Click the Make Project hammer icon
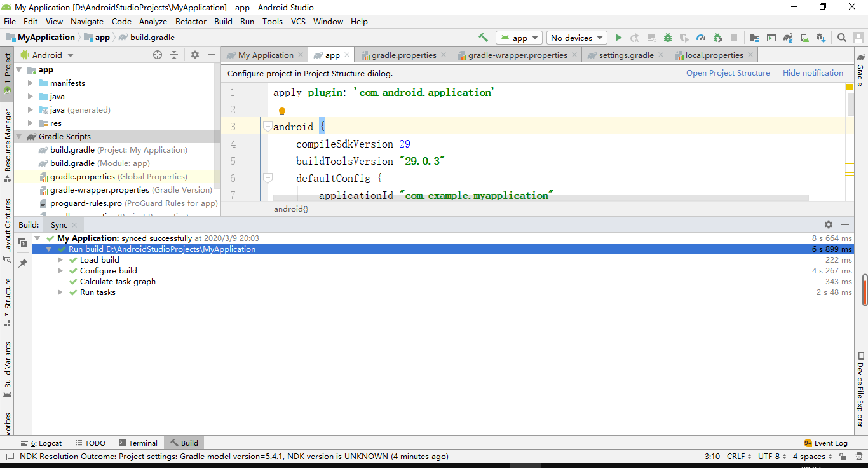This screenshot has width=868, height=468. [483, 38]
